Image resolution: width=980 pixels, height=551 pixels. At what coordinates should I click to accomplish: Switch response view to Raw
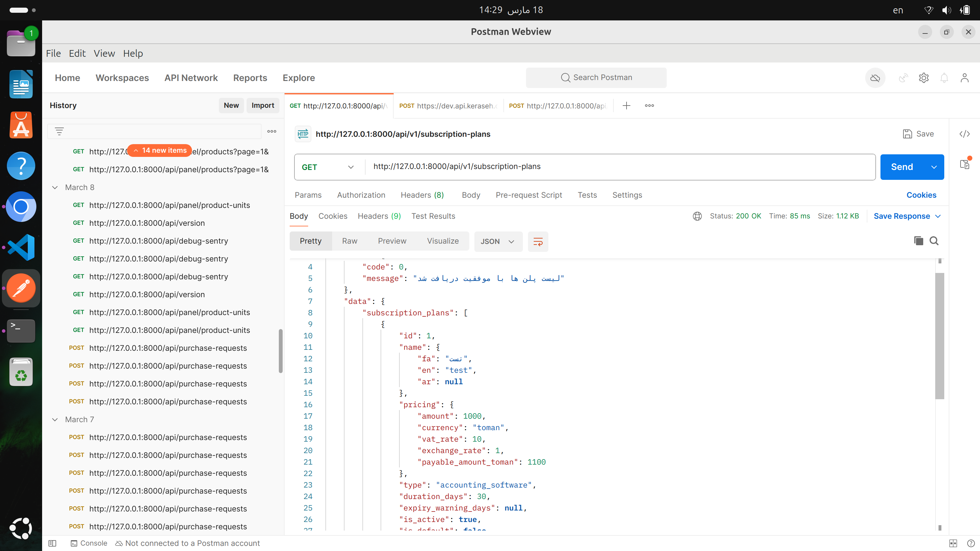(x=350, y=241)
